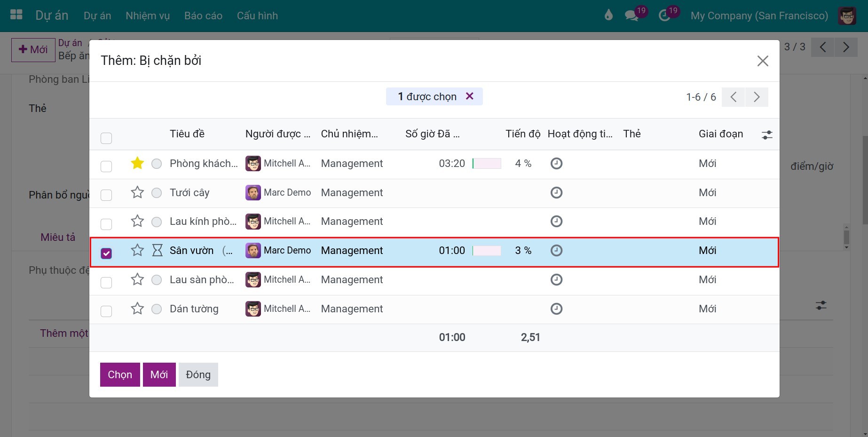
Task: Open the chat messages icon with badge 19
Action: pyautogui.click(x=631, y=16)
